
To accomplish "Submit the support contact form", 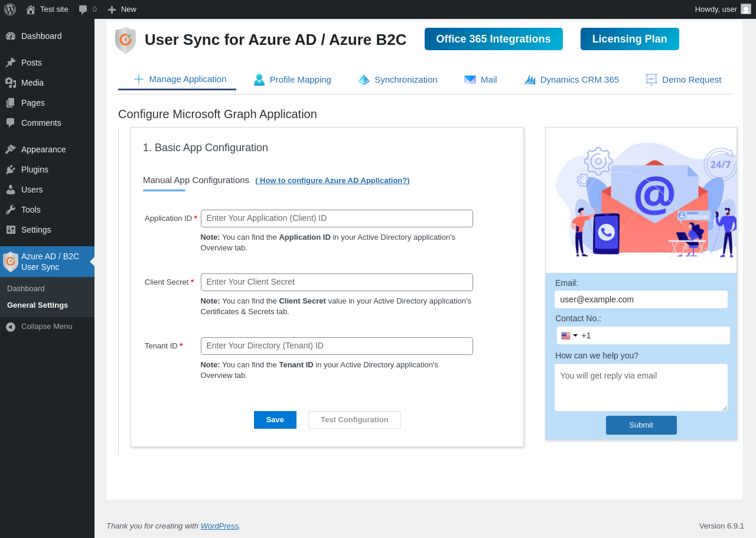I will point(641,425).
